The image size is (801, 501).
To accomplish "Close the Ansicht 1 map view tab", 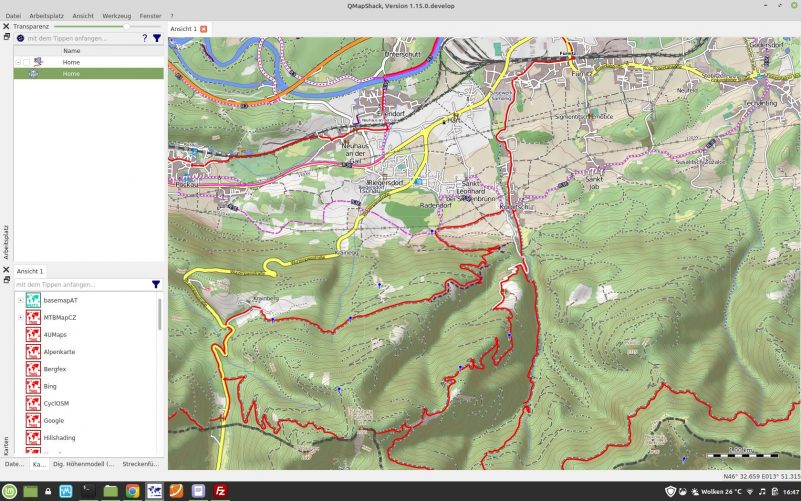I will pyautogui.click(x=204, y=29).
